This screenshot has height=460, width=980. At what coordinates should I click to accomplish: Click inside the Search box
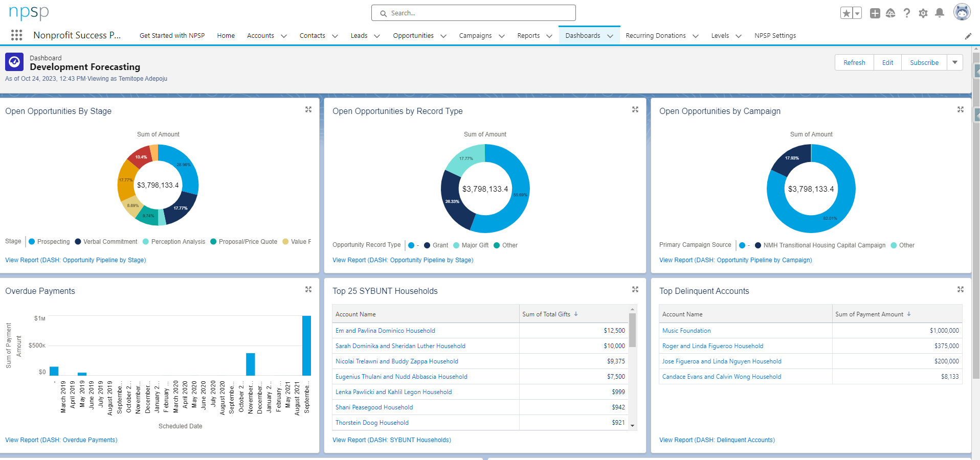pyautogui.click(x=474, y=13)
